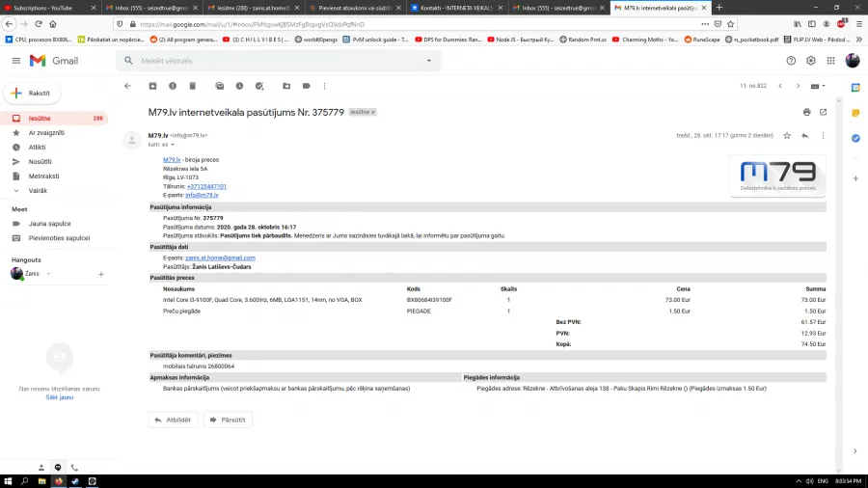Image resolution: width=868 pixels, height=488 pixels.
Task: Open Gmail main menu hamburger icon
Action: point(16,61)
